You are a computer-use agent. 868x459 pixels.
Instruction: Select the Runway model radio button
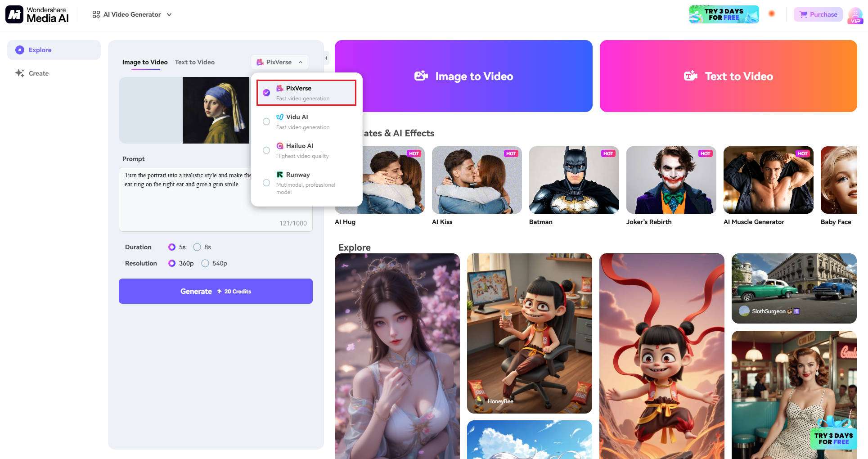point(266,183)
